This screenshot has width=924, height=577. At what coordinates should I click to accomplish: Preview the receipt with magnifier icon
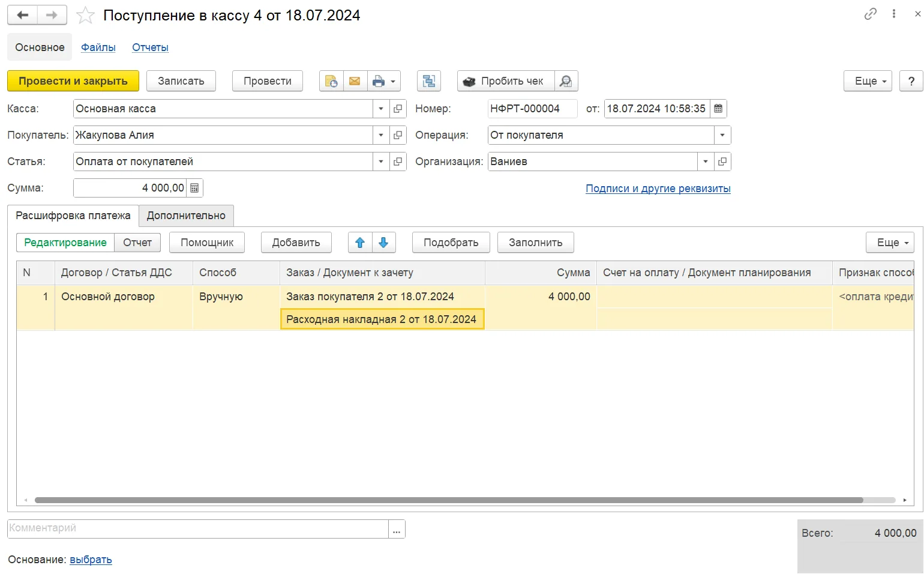tap(566, 81)
